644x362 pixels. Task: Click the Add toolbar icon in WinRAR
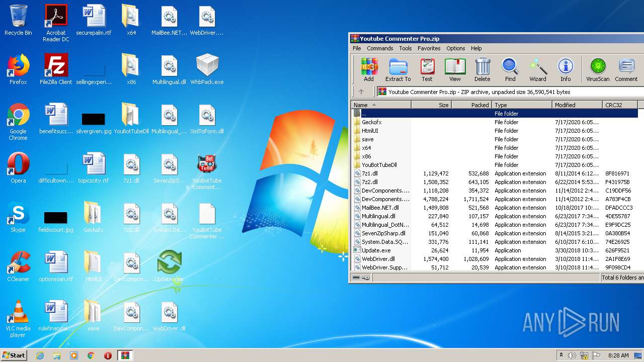point(369,69)
